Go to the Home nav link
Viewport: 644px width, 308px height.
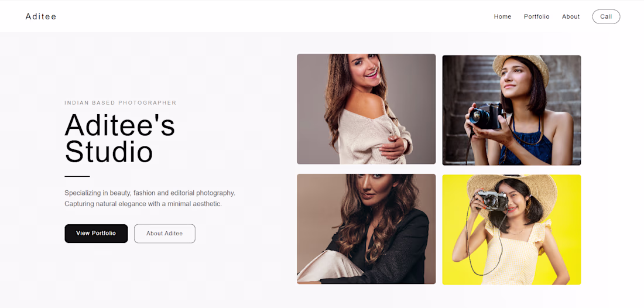tap(502, 17)
